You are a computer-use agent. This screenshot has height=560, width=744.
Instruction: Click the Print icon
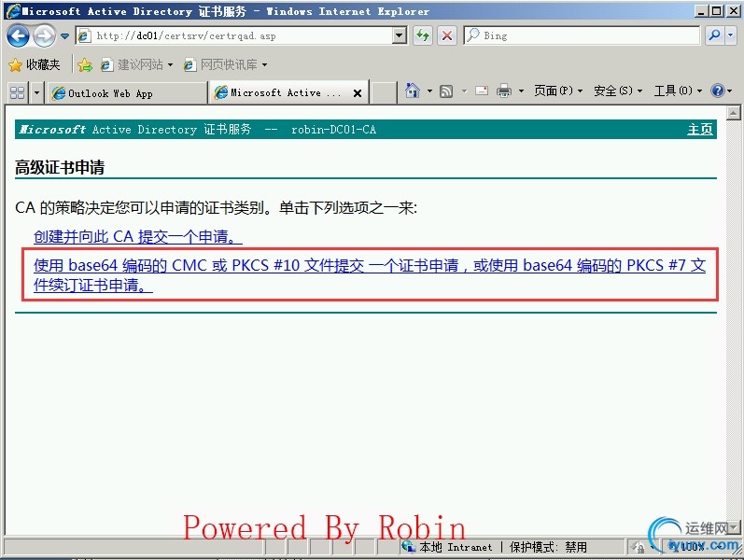(x=504, y=91)
